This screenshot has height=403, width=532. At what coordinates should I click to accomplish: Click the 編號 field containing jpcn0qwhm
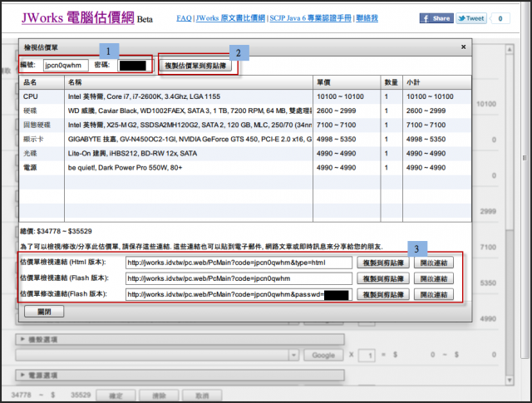tap(66, 65)
